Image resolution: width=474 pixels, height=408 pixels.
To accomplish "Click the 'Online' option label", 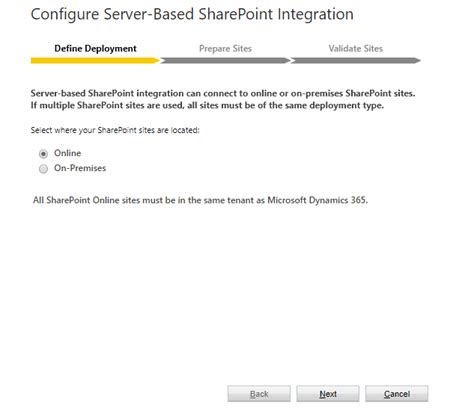I will pyautogui.click(x=68, y=153).
